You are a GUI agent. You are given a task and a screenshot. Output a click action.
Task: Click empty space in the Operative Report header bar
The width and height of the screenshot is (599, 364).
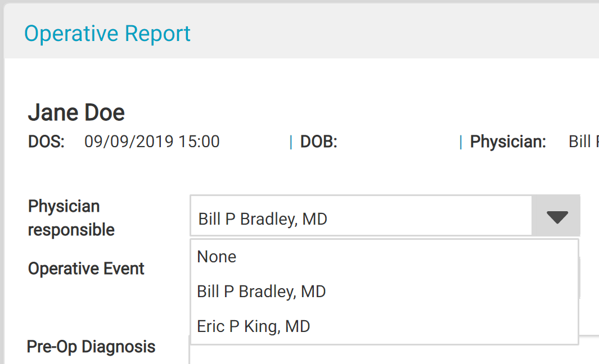point(394,34)
